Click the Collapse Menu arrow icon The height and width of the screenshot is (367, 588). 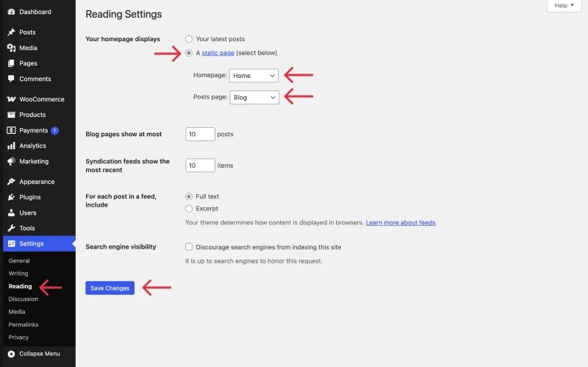coord(11,354)
